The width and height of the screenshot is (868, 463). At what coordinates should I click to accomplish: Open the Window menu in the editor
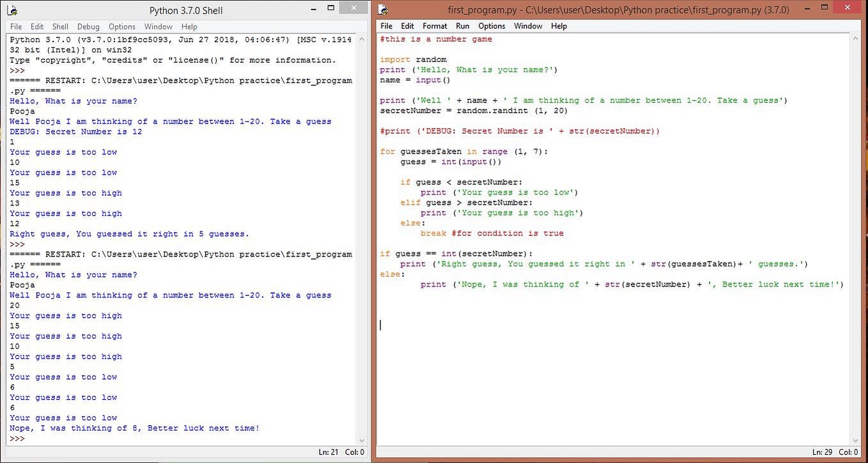point(528,26)
